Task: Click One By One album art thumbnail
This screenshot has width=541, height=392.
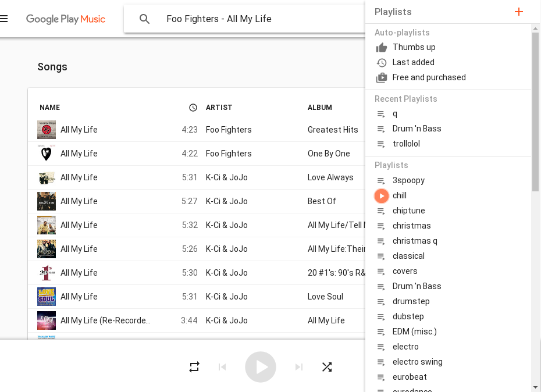Action: pos(46,153)
